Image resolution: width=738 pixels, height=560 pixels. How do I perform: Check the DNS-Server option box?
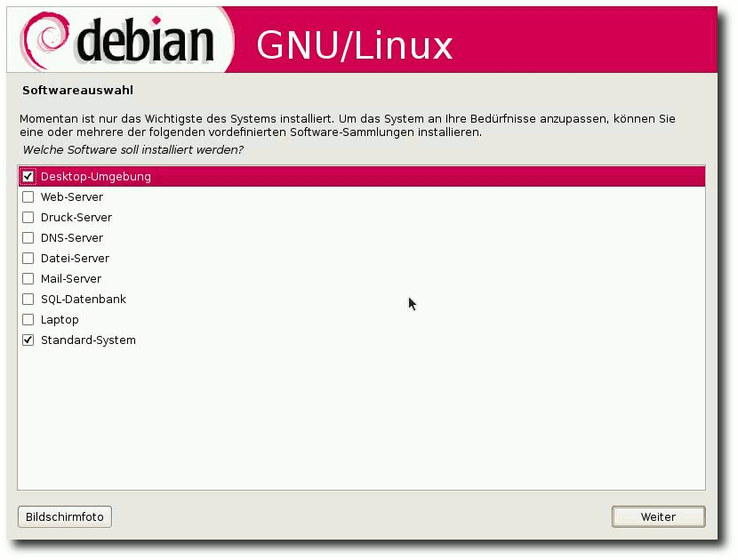point(28,237)
